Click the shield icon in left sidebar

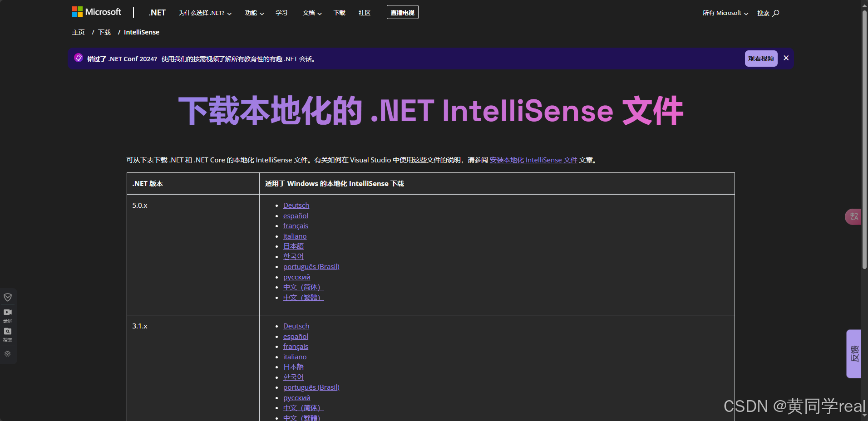8,297
